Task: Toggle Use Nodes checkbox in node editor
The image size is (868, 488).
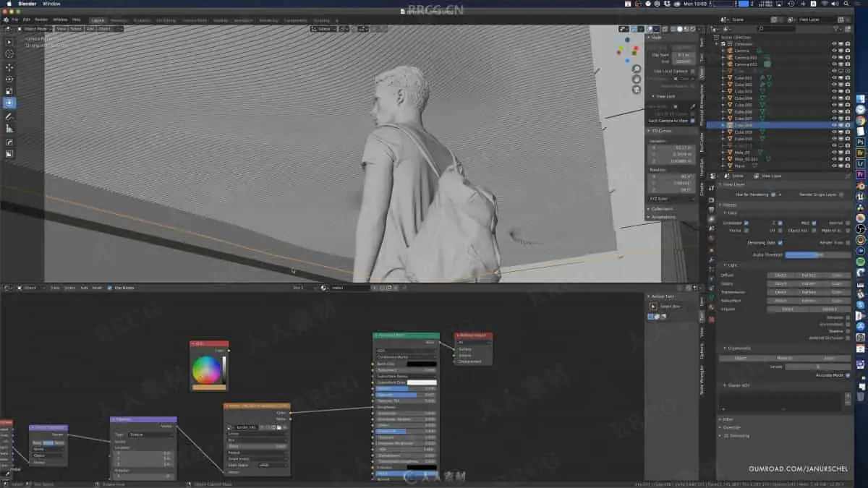Action: (x=110, y=288)
